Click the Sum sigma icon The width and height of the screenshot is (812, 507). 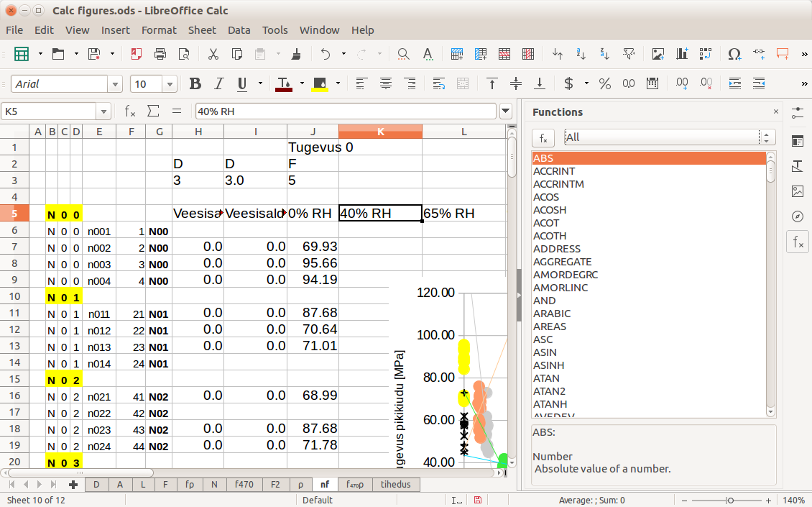click(x=153, y=111)
